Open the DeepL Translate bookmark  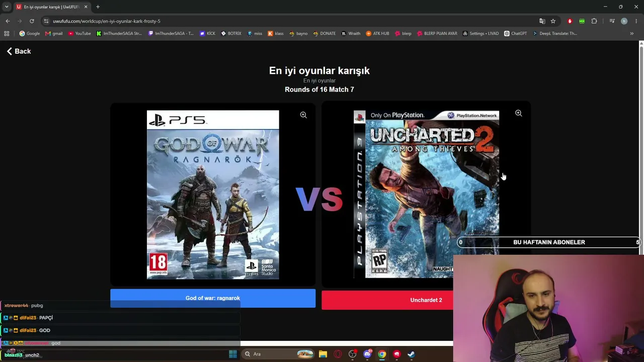(x=554, y=34)
